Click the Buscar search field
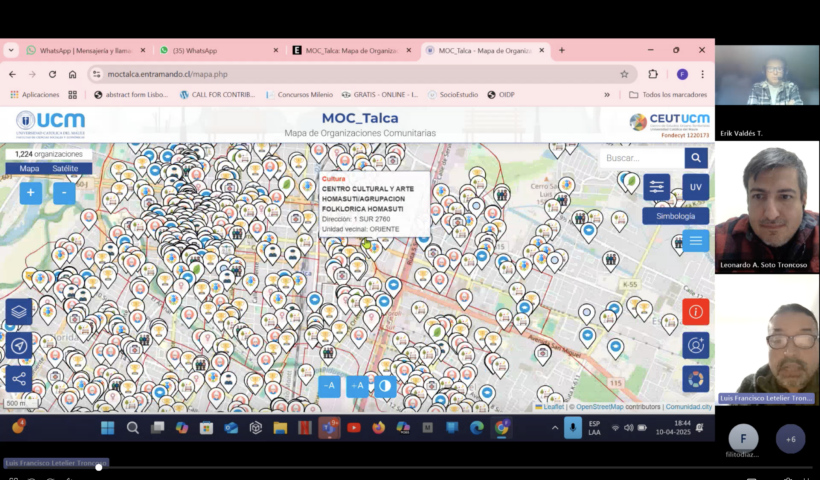Screen dimensions: 820x480 tap(641, 158)
